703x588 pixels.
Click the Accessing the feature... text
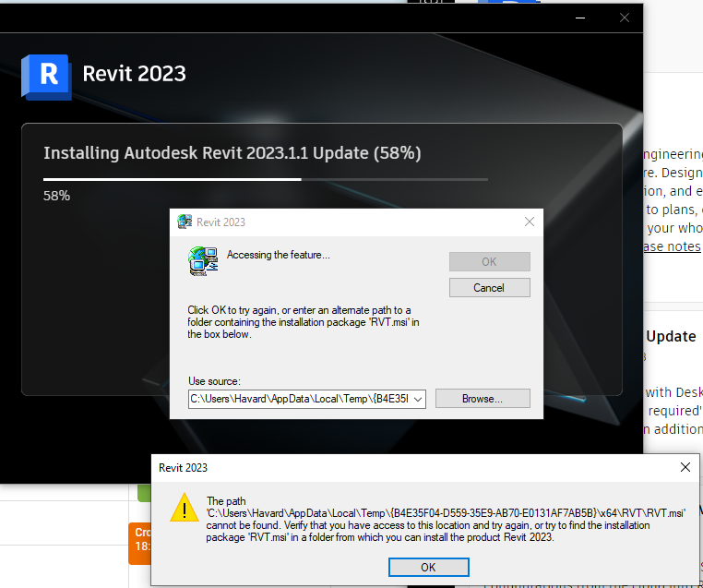pyautogui.click(x=279, y=255)
